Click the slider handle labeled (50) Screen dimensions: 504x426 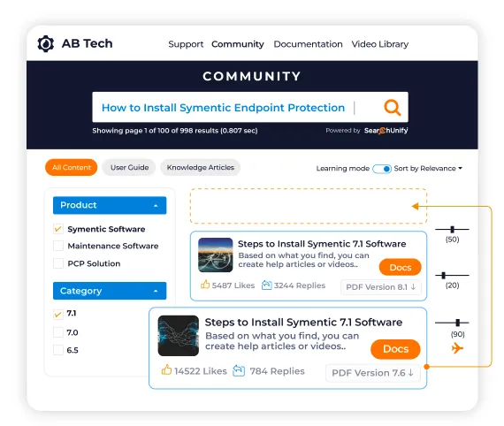(452, 230)
